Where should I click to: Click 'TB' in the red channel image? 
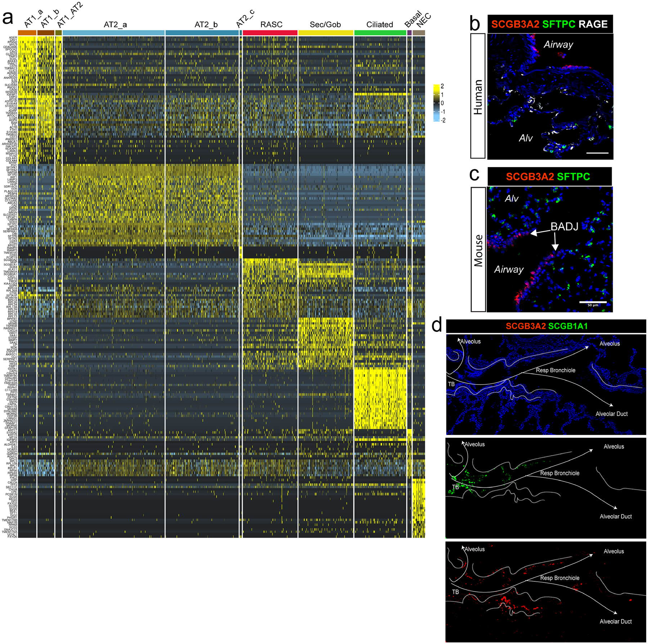(x=455, y=592)
